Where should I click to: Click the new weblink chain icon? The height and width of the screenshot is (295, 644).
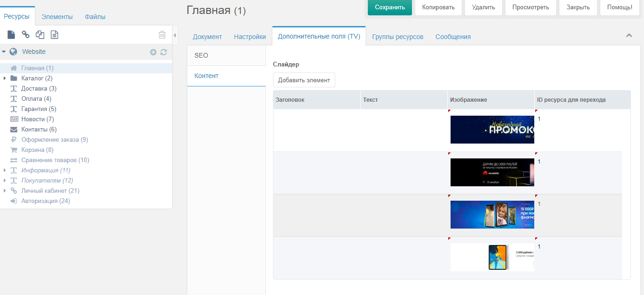(x=26, y=34)
